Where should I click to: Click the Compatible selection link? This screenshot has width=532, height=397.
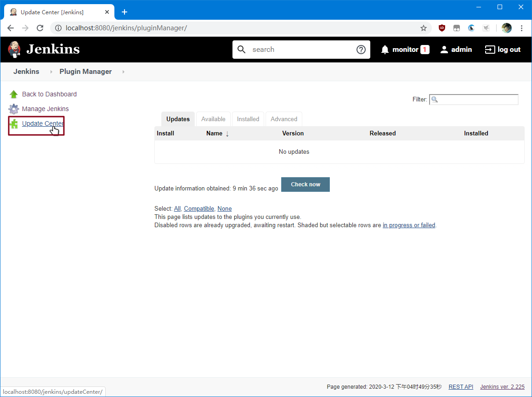pyautogui.click(x=199, y=208)
